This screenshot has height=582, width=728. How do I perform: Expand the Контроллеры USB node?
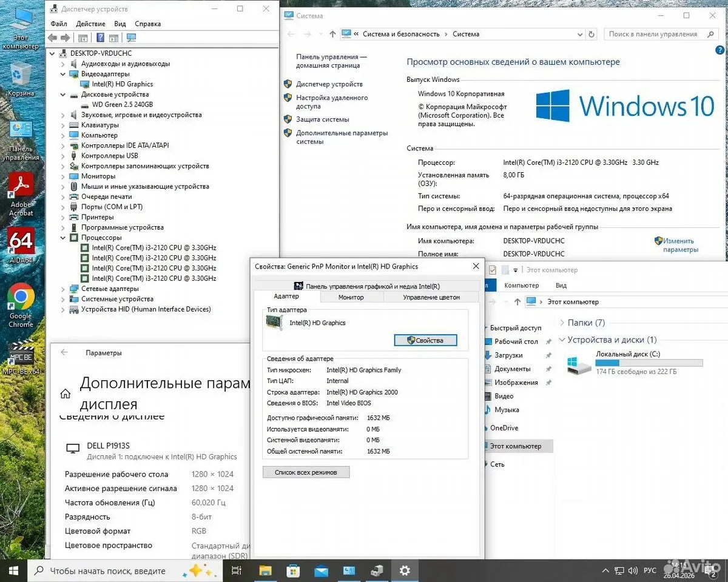point(62,156)
